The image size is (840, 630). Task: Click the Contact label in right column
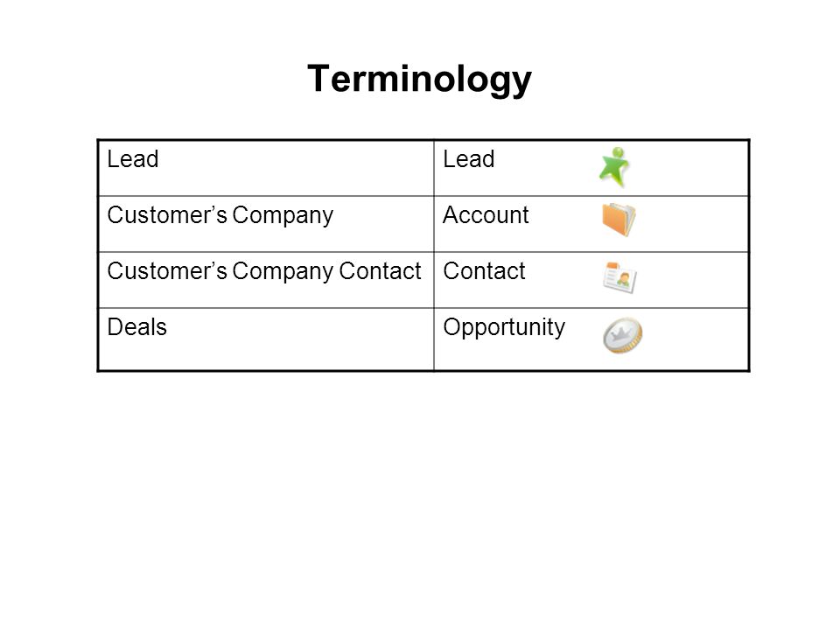pyautogui.click(x=484, y=271)
